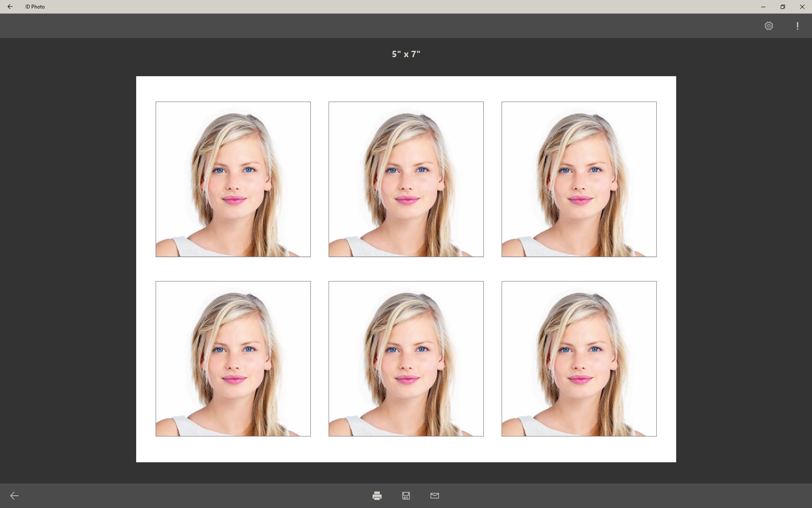Select the bottom-right ID photo
812x508 pixels.
(579, 359)
